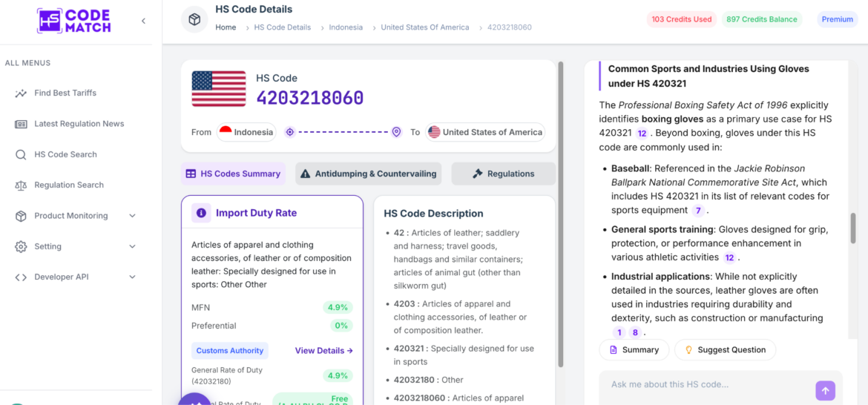Viewport: 868px width, 405px height.
Task: Click the 897 Credits Balance badge
Action: [x=762, y=19]
